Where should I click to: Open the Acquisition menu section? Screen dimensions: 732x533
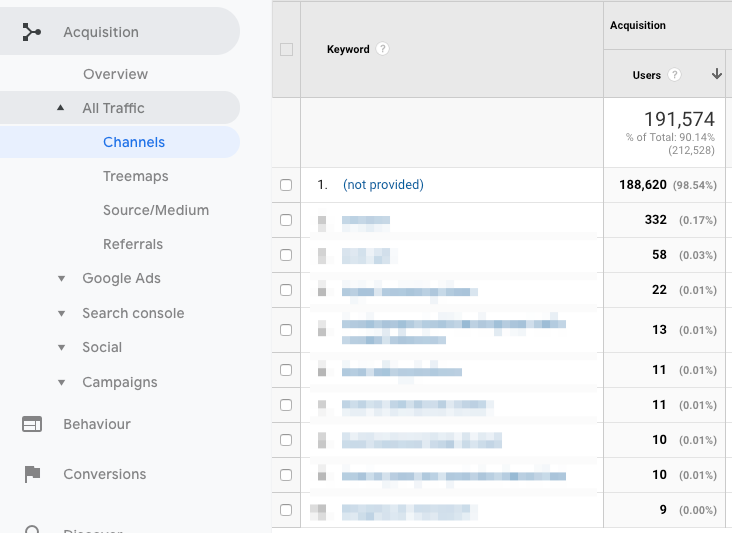pyautogui.click(x=119, y=32)
